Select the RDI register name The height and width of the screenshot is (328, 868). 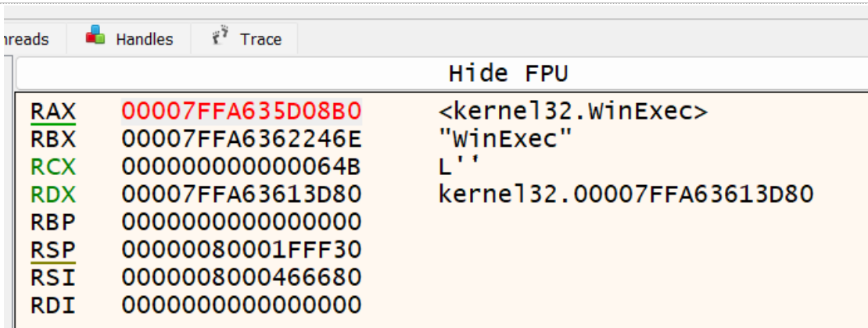pyautogui.click(x=52, y=305)
